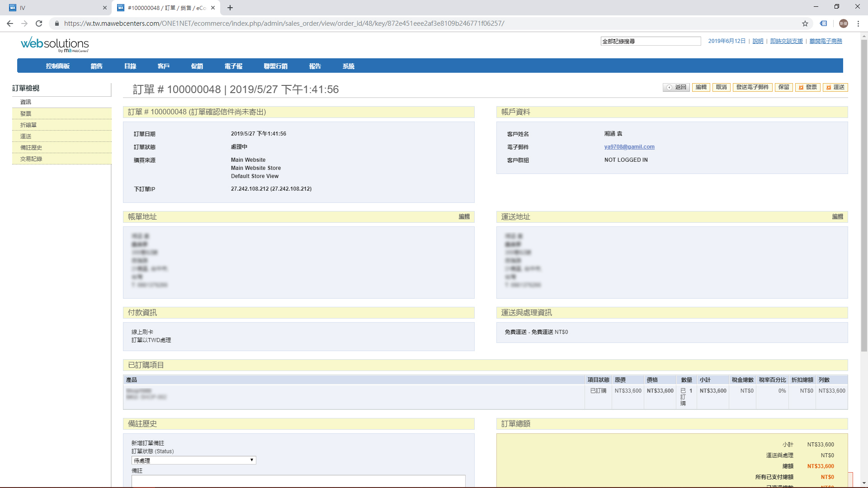
Task: Click the extension icon next to the star
Action: click(824, 23)
